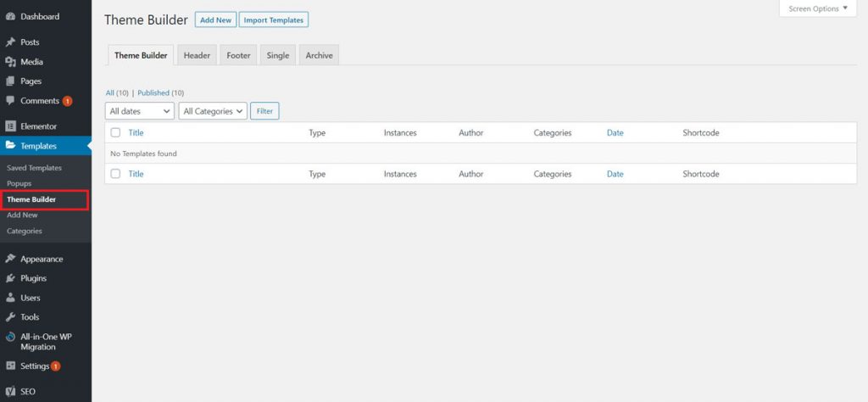The width and height of the screenshot is (868, 402).
Task: Click the Posts pushpin icon
Action: click(x=10, y=42)
